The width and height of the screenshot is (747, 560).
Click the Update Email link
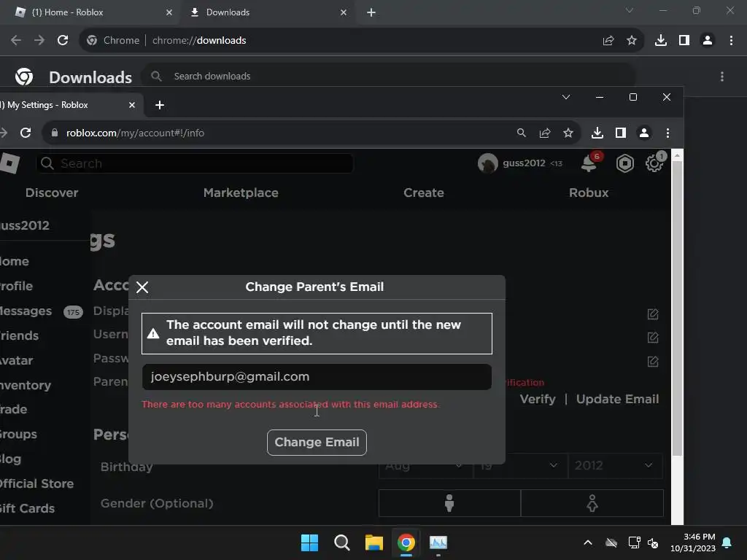pyautogui.click(x=617, y=399)
